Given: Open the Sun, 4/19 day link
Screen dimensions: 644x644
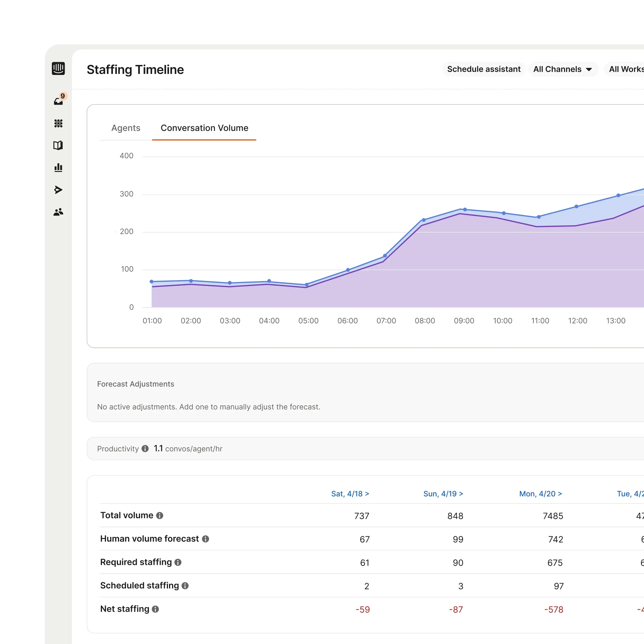Looking at the screenshot, I should pos(443,494).
